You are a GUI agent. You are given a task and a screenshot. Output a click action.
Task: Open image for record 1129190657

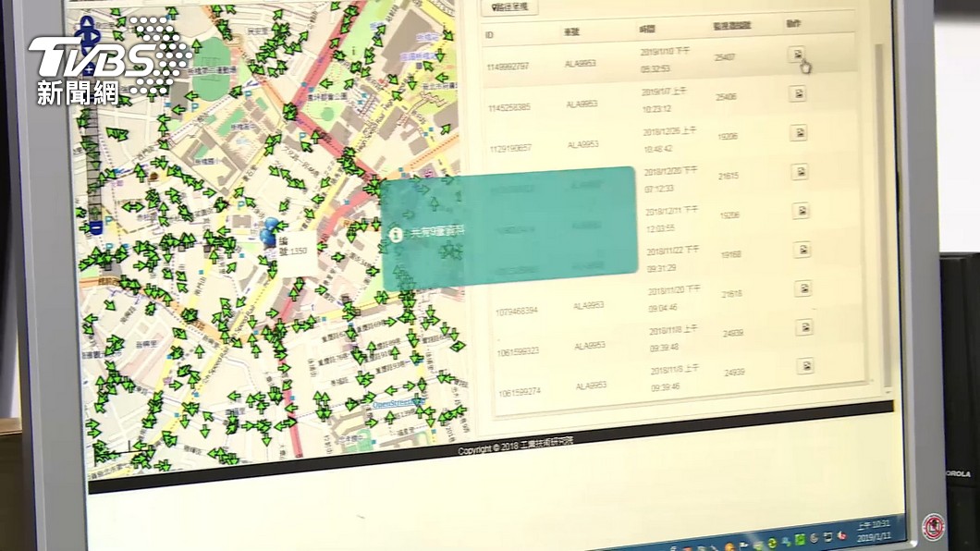tap(799, 132)
